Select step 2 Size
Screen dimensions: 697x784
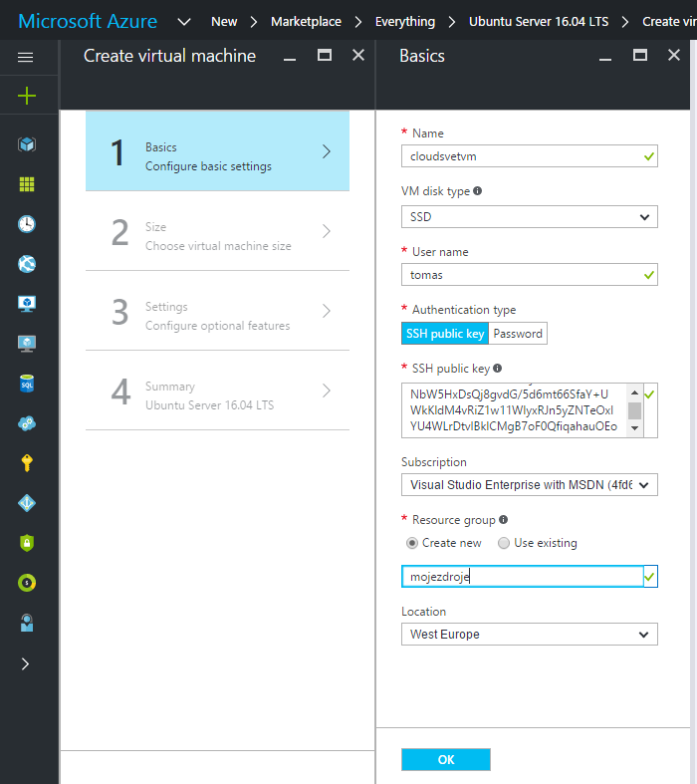[x=217, y=231]
